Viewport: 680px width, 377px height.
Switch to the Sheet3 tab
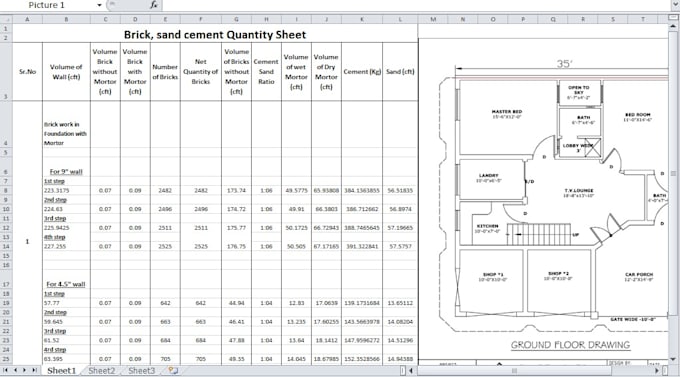tap(141, 370)
